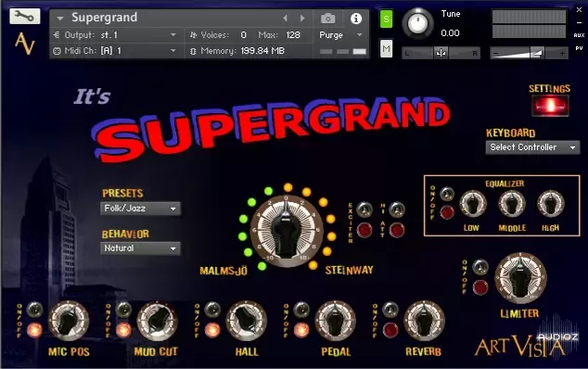Screen dimensions: 588x369
Task: Click the volume slider in header
Action: 529,53
